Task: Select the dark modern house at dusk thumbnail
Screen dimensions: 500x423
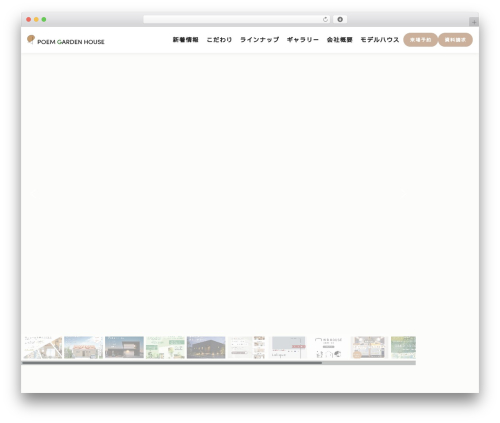Action: (124, 347)
